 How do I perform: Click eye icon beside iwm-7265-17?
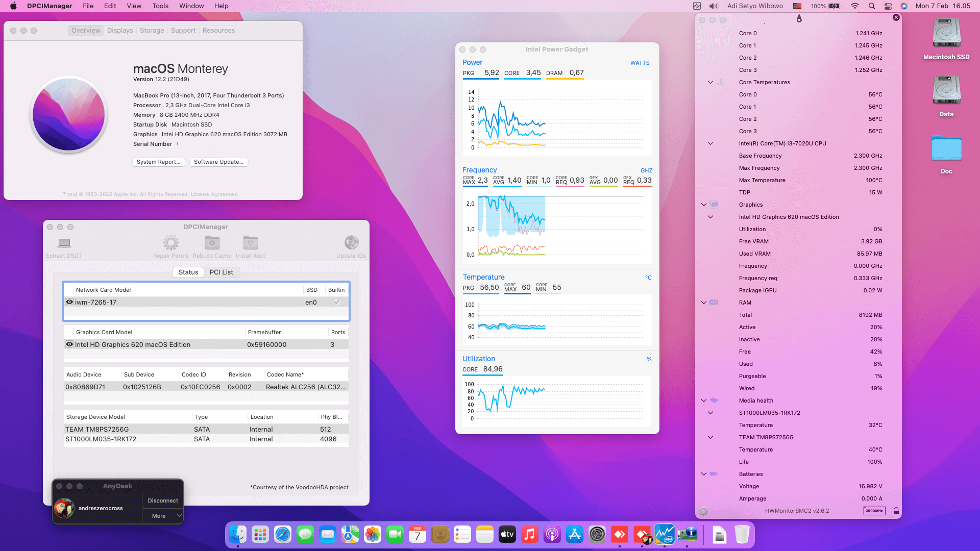[69, 302]
